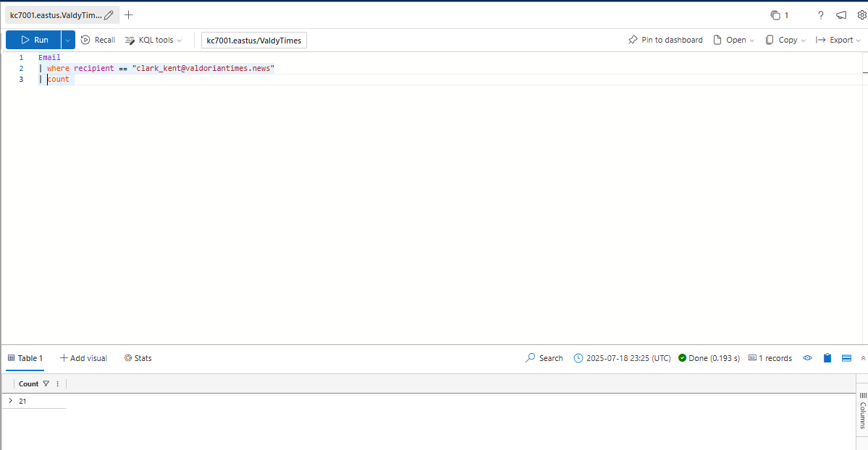The image size is (868, 450).
Task: Select the Table 1 results tab
Action: point(25,358)
